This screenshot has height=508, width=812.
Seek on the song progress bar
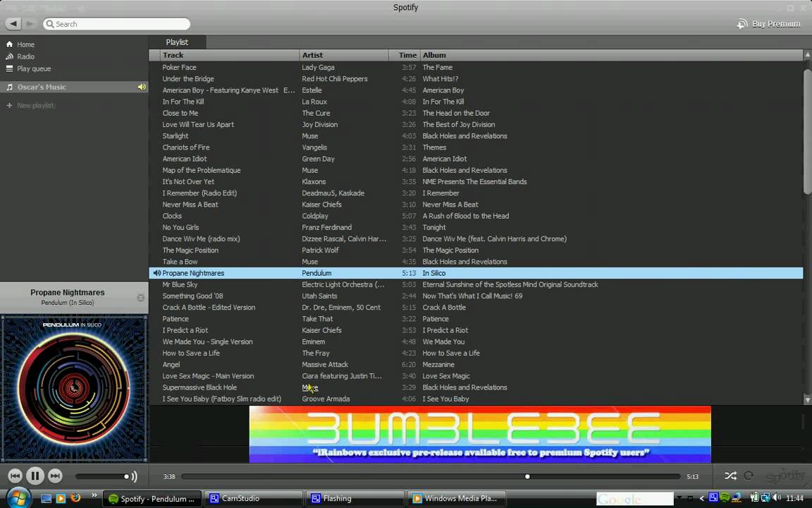click(x=431, y=476)
